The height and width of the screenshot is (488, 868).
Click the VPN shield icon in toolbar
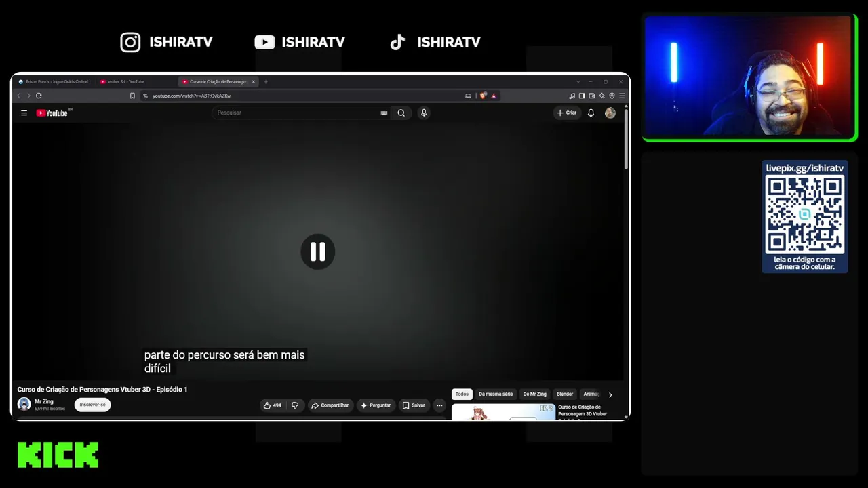pyautogui.click(x=612, y=96)
